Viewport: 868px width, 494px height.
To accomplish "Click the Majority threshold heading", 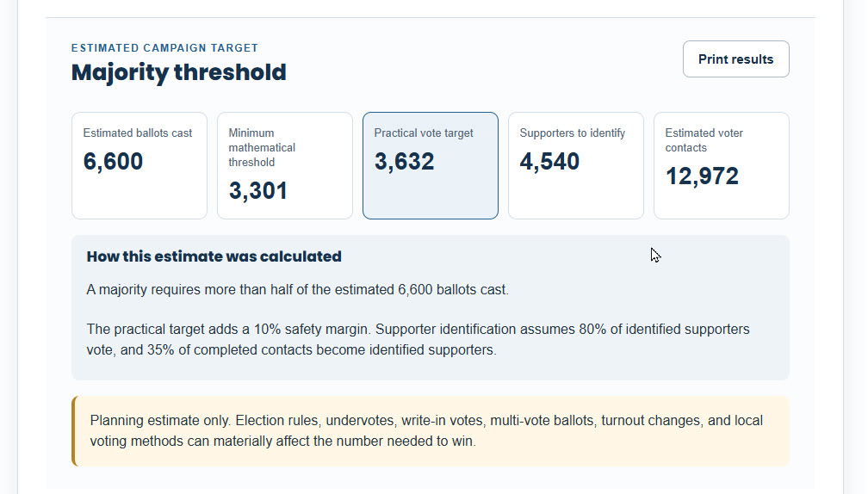I will (x=179, y=72).
